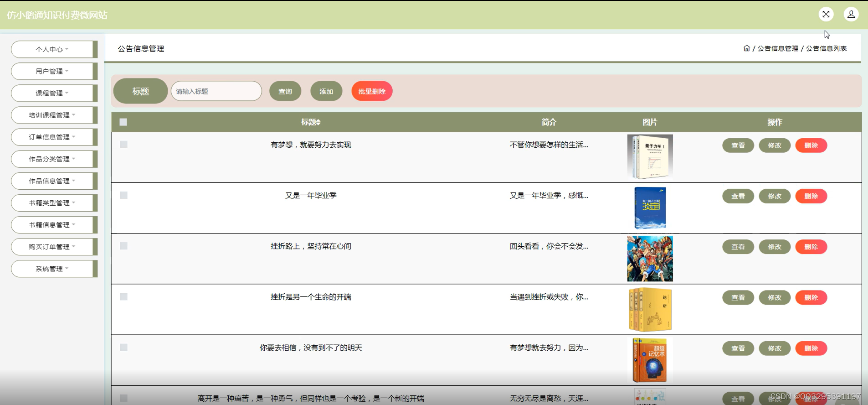Delete the row 挫折路上，坚持常在心间
The width and height of the screenshot is (868, 405).
tap(811, 247)
